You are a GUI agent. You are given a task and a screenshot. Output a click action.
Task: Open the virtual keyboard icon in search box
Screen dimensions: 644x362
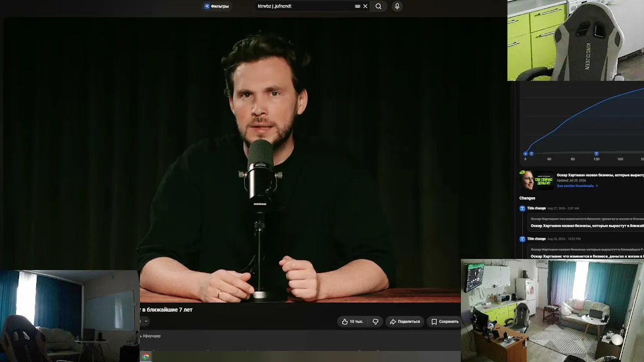[x=358, y=6]
